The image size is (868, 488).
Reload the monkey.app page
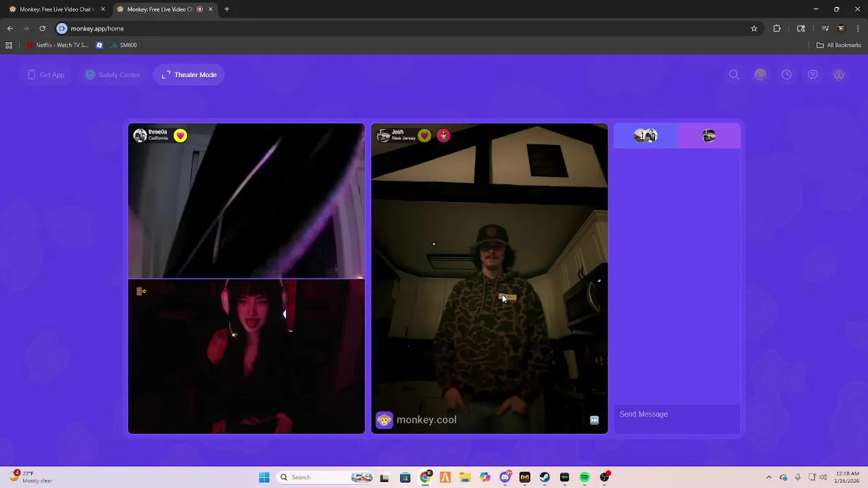coord(42,28)
